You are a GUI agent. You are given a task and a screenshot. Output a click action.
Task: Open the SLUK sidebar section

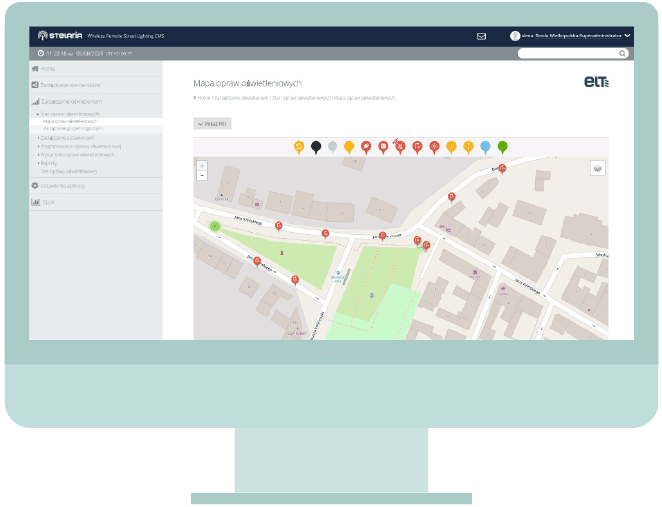[x=48, y=202]
